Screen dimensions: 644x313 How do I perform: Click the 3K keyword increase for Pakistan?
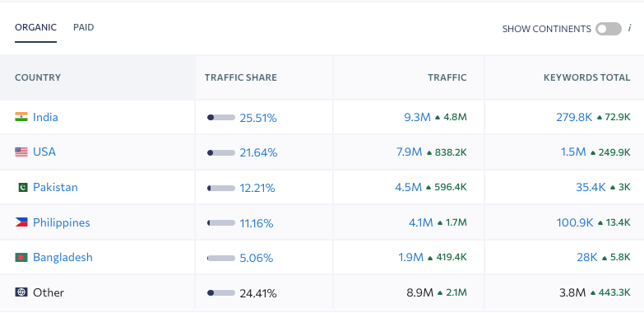point(620,187)
